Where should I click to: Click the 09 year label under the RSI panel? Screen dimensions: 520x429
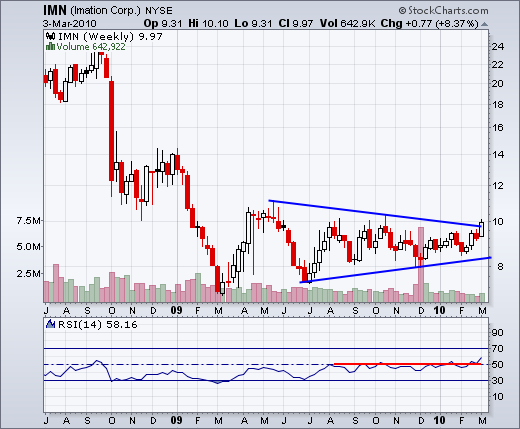pyautogui.click(x=177, y=420)
